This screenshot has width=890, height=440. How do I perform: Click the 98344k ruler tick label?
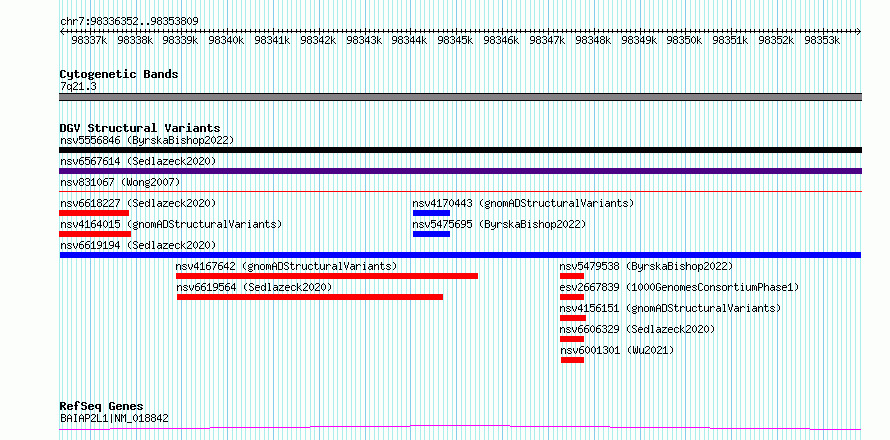pos(410,40)
